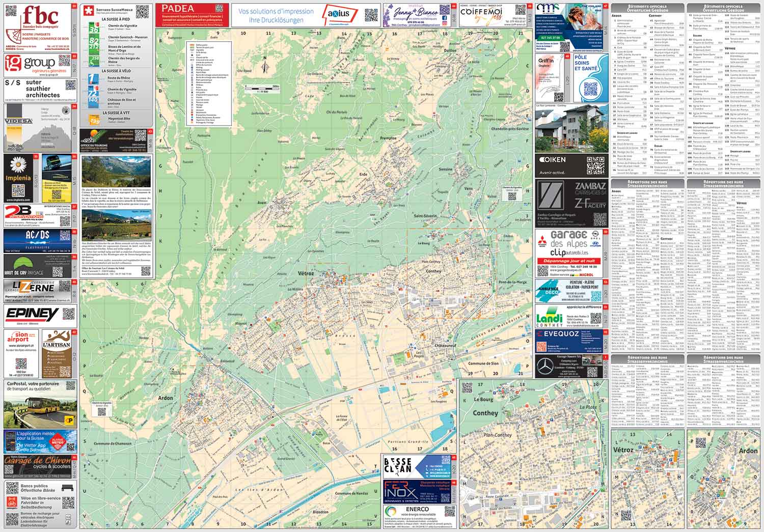Click the Bancs publics bench icon
The width and height of the screenshot is (764, 532).
[68, 487]
